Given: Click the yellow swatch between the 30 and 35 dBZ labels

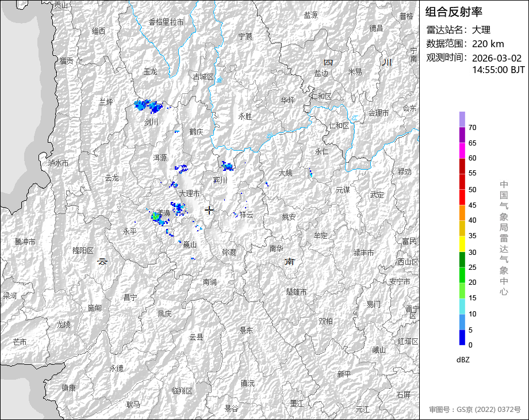Looking at the screenshot, I should (462, 244).
